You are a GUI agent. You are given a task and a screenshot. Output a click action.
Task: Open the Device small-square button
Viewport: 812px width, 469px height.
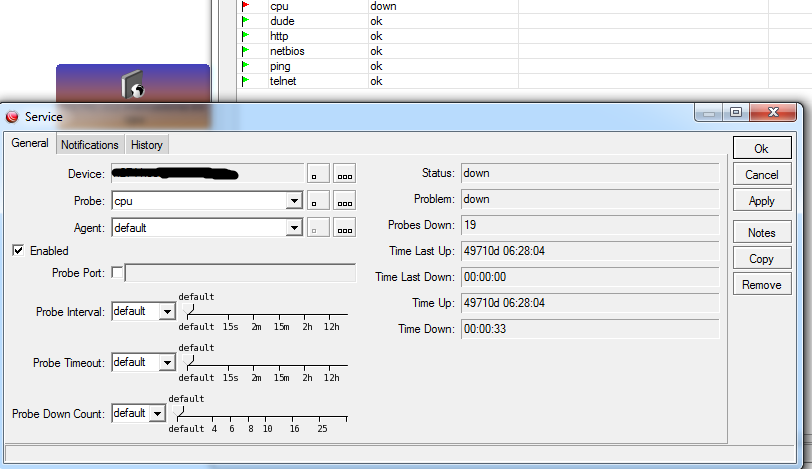318,173
